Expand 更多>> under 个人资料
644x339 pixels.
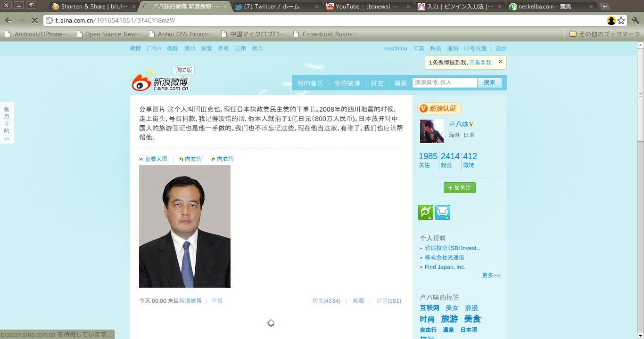pos(491,275)
